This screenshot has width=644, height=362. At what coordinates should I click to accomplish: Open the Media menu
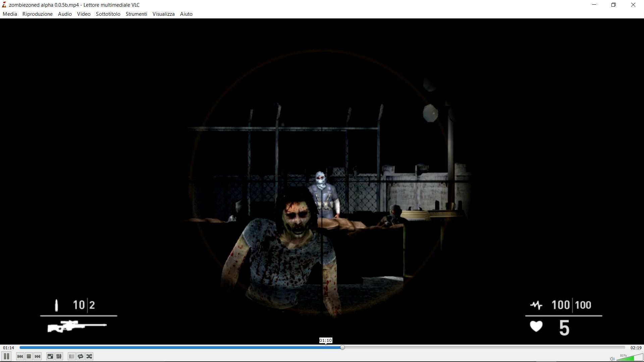(x=10, y=14)
